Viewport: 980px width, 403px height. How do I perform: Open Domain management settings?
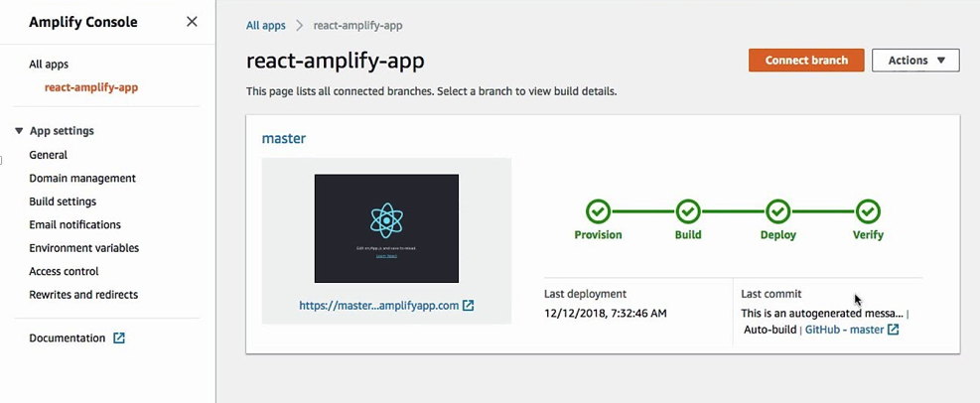82,178
